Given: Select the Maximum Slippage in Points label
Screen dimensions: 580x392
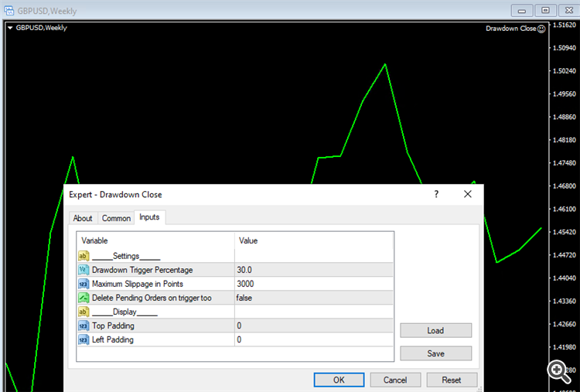Looking at the screenshot, I should [x=138, y=284].
